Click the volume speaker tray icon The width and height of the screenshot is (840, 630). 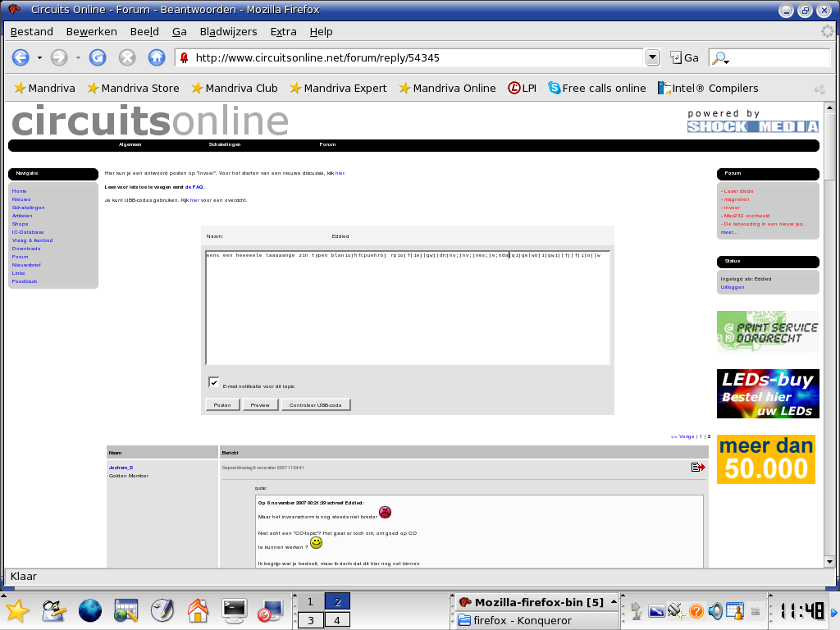(715, 610)
